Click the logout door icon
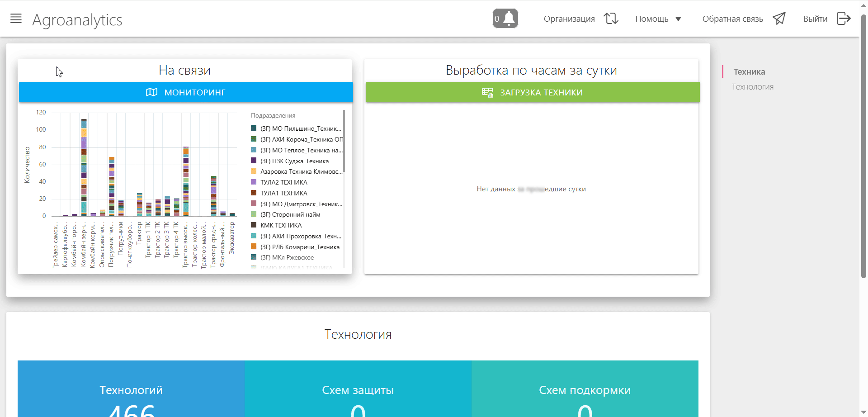 click(x=844, y=19)
